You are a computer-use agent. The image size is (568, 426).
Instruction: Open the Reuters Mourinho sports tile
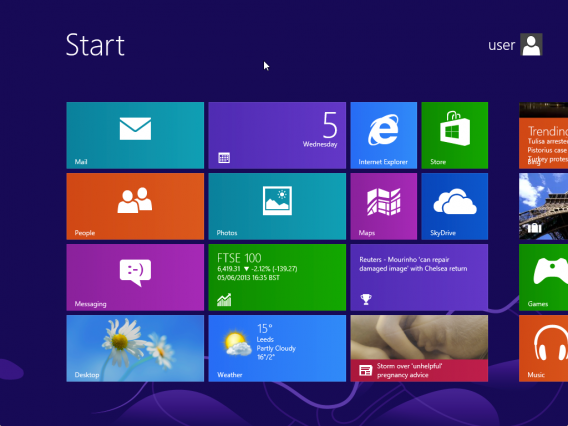tap(419, 277)
